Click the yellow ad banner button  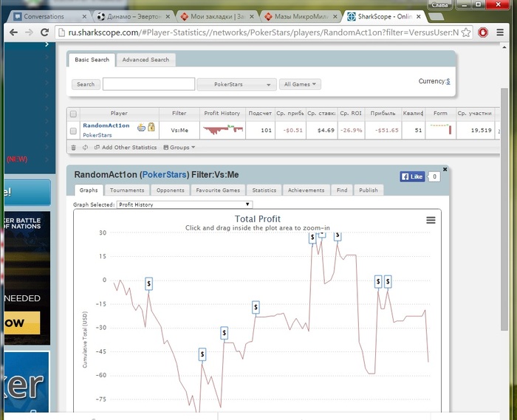(x=21, y=323)
